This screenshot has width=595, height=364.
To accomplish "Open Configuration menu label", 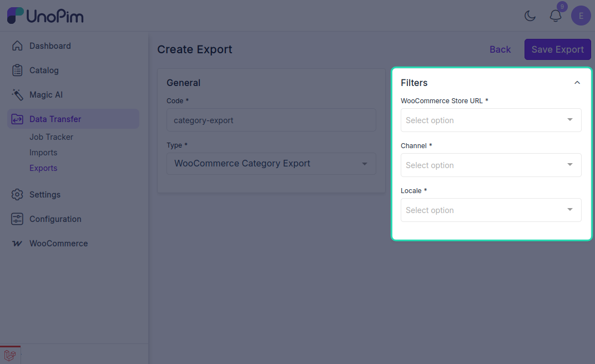I will tap(56, 219).
